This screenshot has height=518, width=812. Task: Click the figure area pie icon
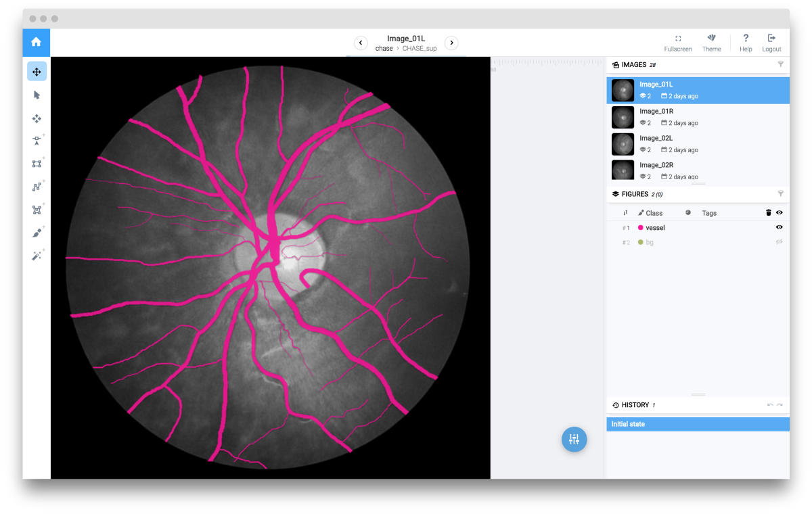click(x=688, y=212)
